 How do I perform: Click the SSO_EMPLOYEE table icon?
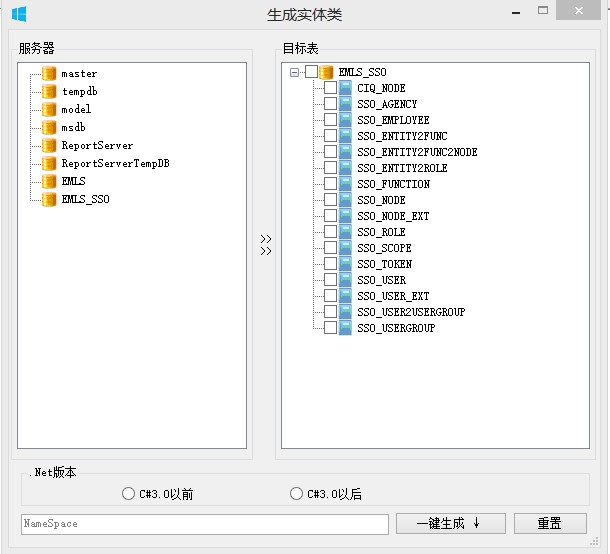[345, 120]
